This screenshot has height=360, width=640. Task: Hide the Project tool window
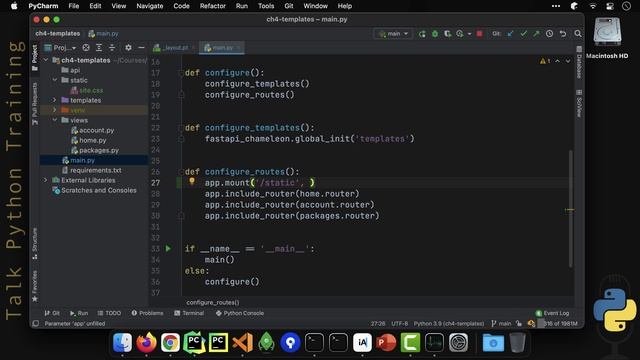[x=141, y=48]
